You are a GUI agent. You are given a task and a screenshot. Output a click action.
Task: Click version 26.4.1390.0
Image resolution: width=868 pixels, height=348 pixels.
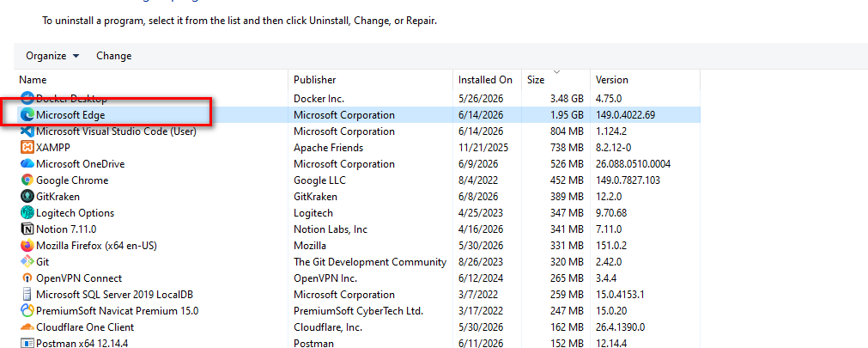620,327
